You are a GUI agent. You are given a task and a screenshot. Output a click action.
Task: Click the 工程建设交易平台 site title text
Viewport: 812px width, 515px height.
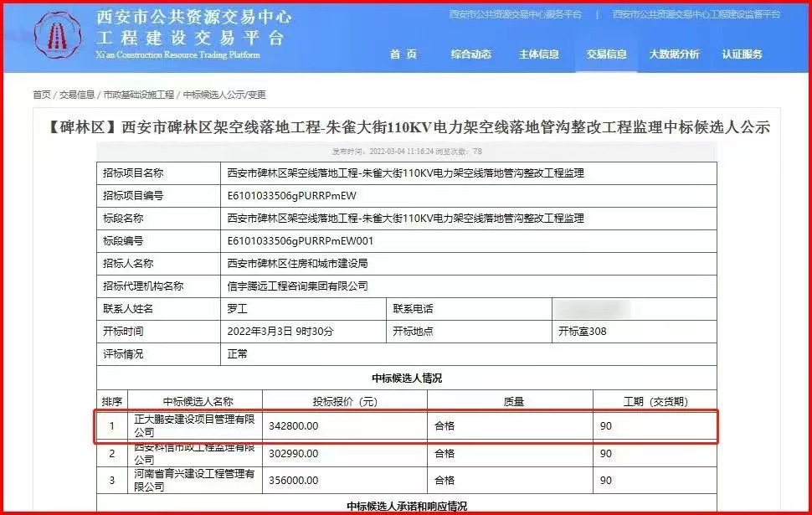[191, 38]
